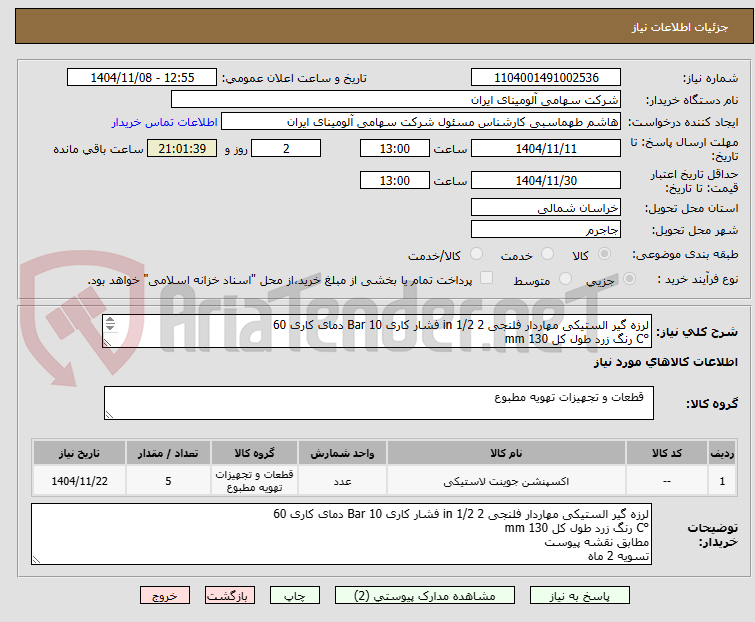Select the متوسط purchase type radio
Viewport: 755px width, 622px height.
click(x=565, y=279)
